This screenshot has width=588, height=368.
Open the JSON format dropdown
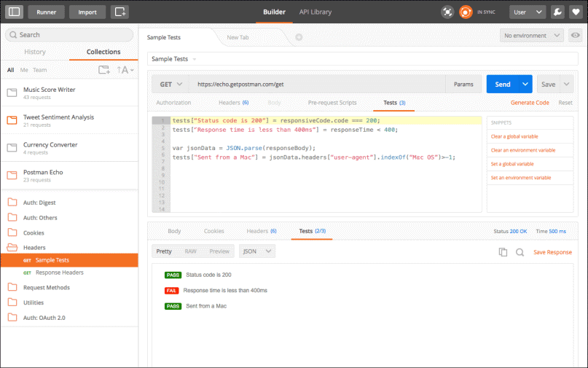(257, 251)
